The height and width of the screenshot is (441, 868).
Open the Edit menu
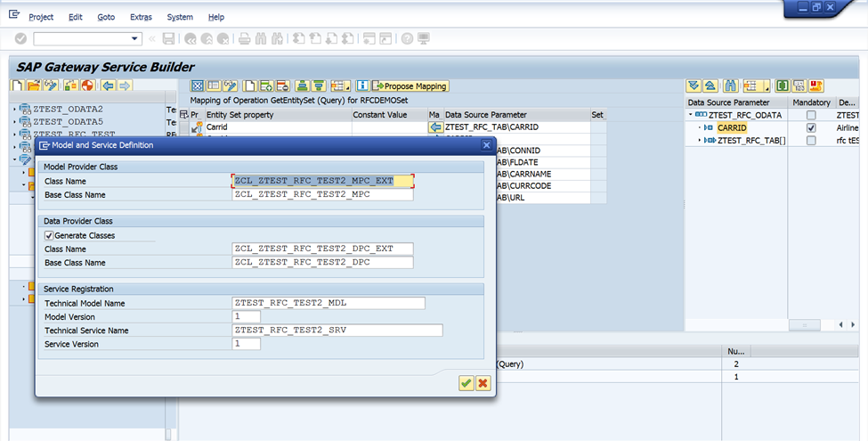click(76, 17)
